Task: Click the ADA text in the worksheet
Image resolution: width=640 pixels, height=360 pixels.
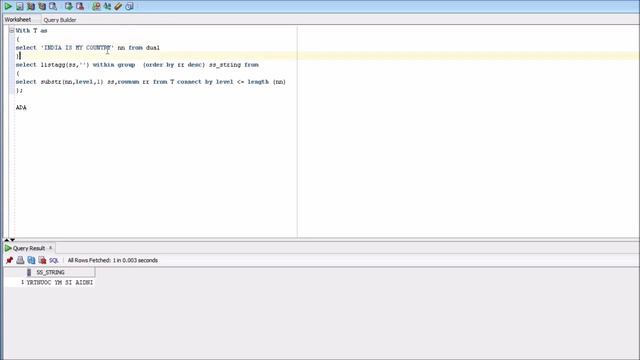Action: [21, 108]
